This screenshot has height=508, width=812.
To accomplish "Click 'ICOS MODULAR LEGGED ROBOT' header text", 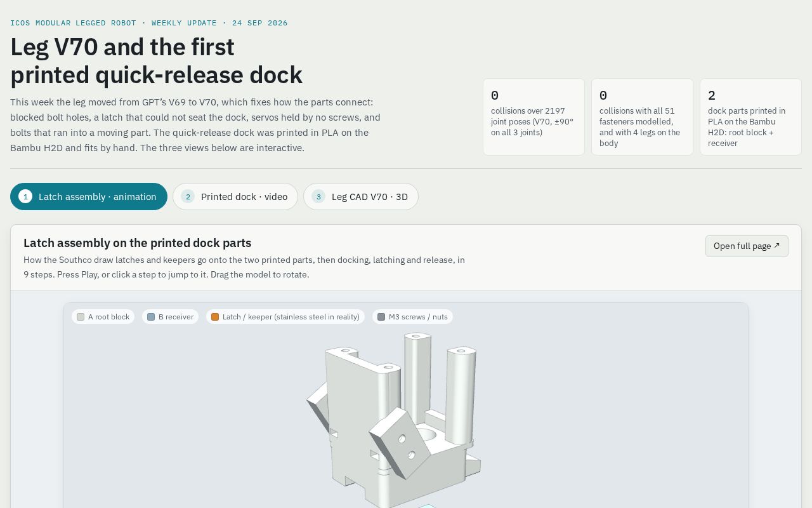I will pos(74,23).
